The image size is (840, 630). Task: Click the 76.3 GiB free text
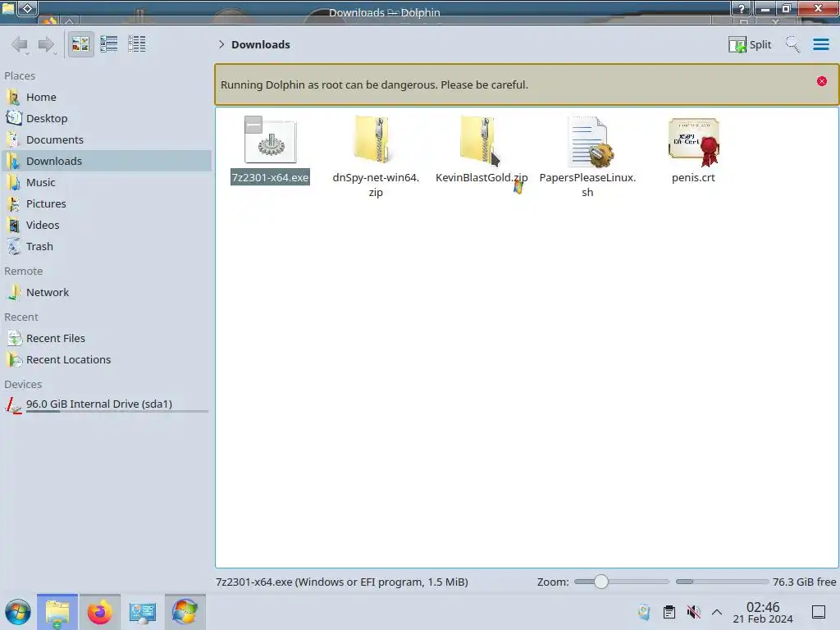point(804,582)
